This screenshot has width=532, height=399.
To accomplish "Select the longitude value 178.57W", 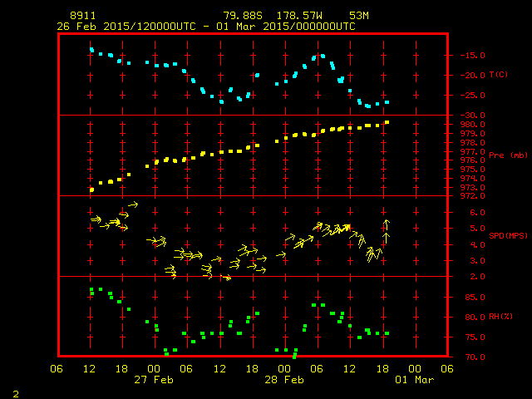I will coord(299,16).
